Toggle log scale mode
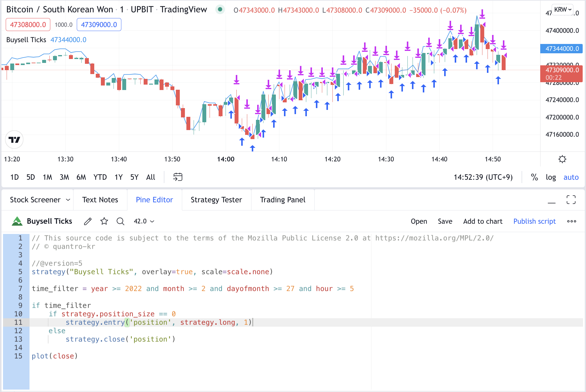 click(551, 177)
